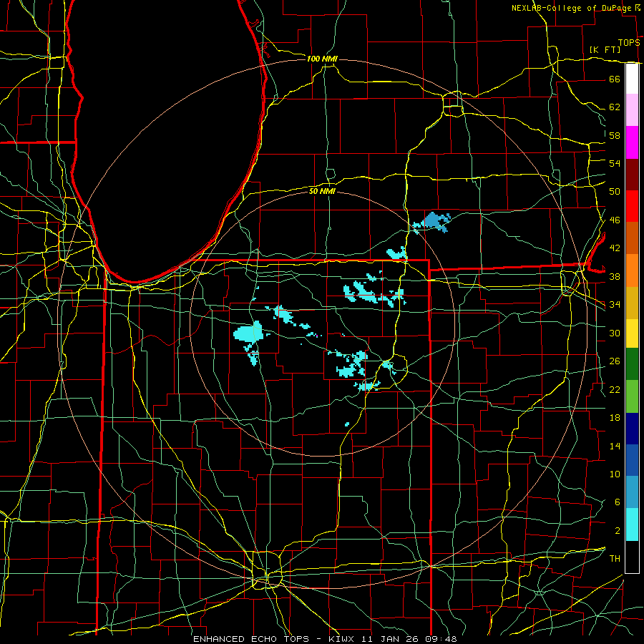The width and height of the screenshot is (644, 644).
Task: Click the "22" legend value
Action: point(615,389)
